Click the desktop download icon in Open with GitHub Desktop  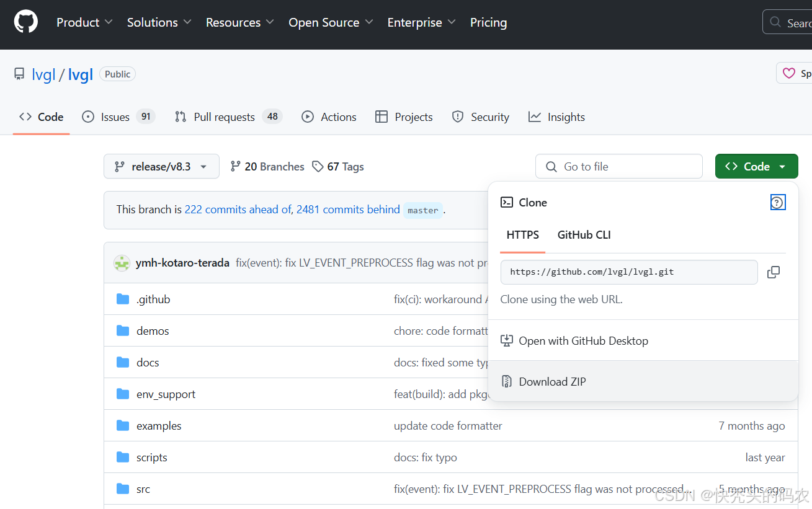507,341
